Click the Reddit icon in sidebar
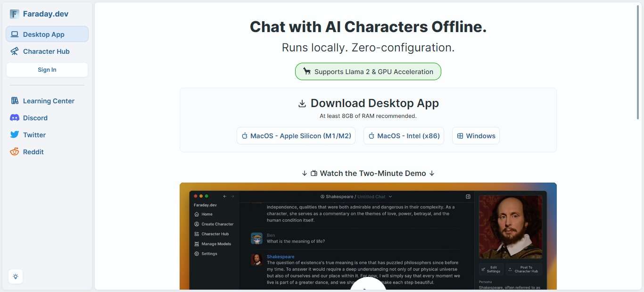Viewport: 644px width, 292px height. point(15,152)
